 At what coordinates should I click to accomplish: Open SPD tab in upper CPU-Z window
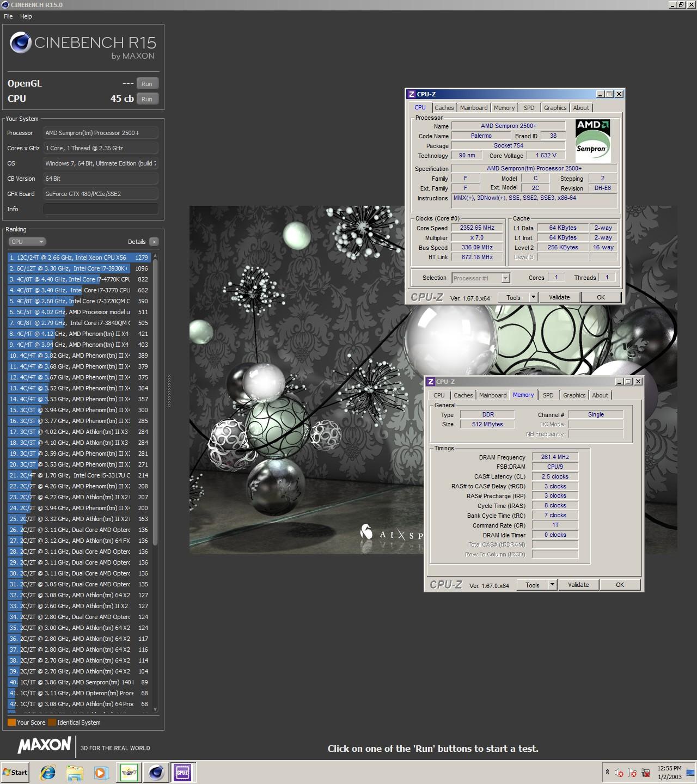point(529,108)
